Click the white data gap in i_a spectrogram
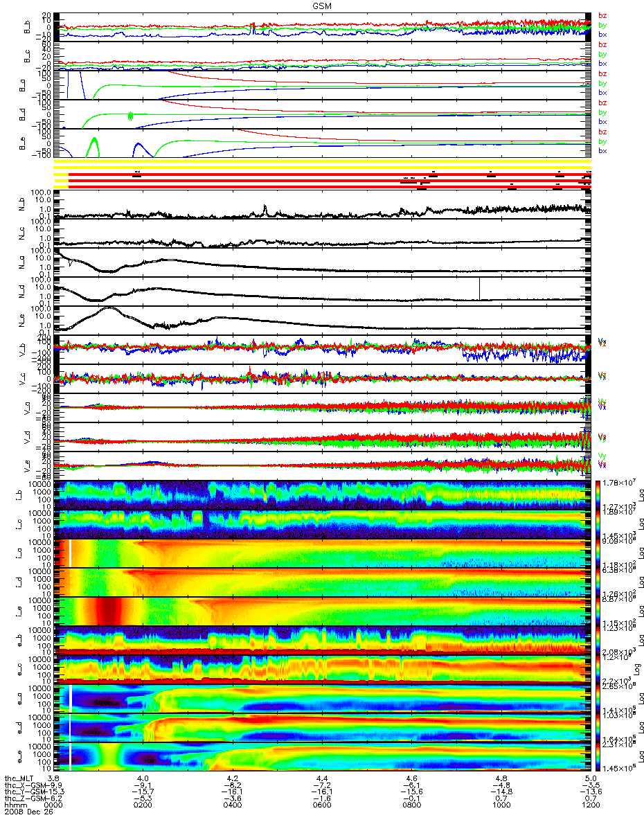The width and height of the screenshot is (644, 831). [x=70, y=553]
